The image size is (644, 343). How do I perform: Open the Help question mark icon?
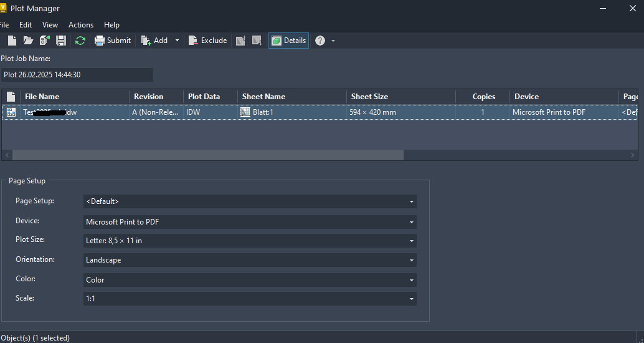[320, 41]
